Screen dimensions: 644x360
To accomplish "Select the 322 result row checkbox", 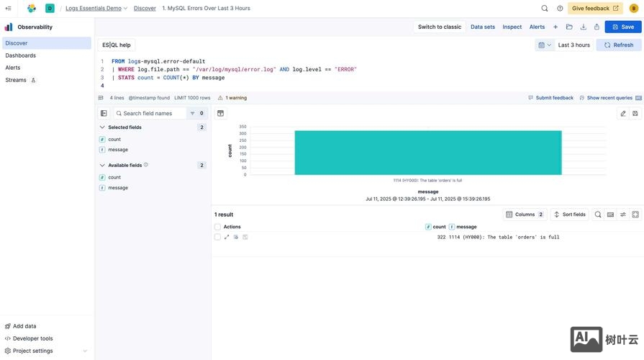I will tap(218, 237).
